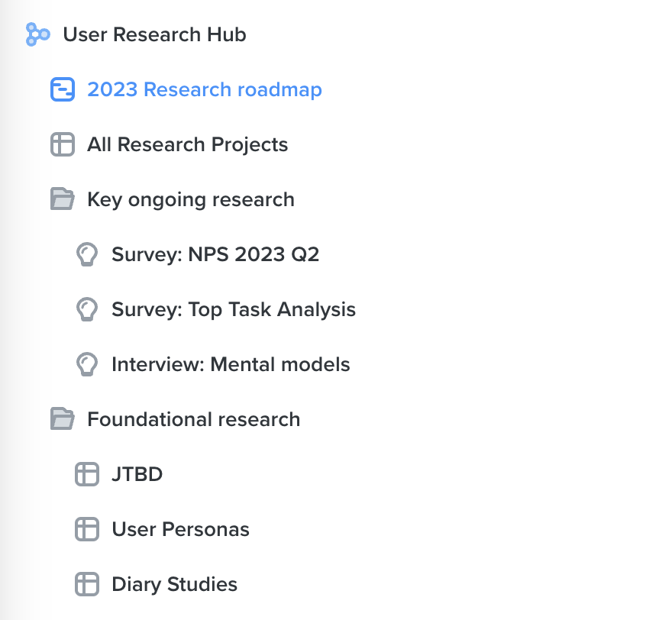The width and height of the screenshot is (672, 620).
Task: Open the JTBD table
Action: click(x=137, y=474)
